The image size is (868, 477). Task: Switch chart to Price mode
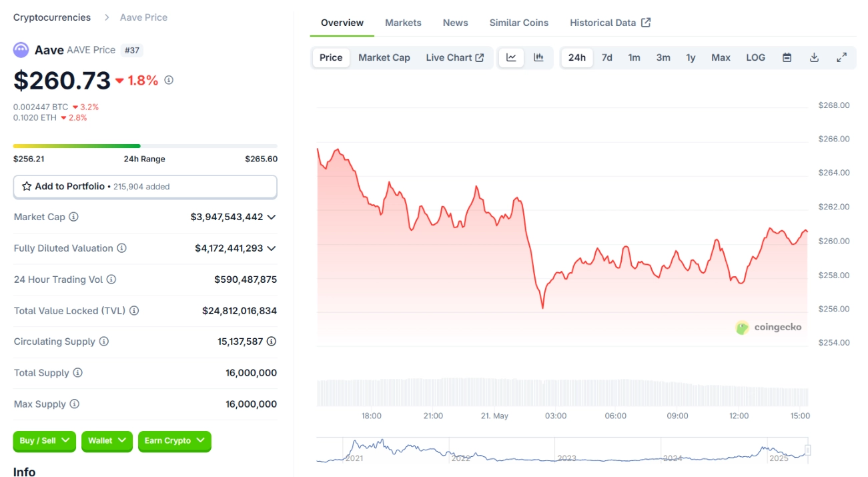click(x=331, y=57)
